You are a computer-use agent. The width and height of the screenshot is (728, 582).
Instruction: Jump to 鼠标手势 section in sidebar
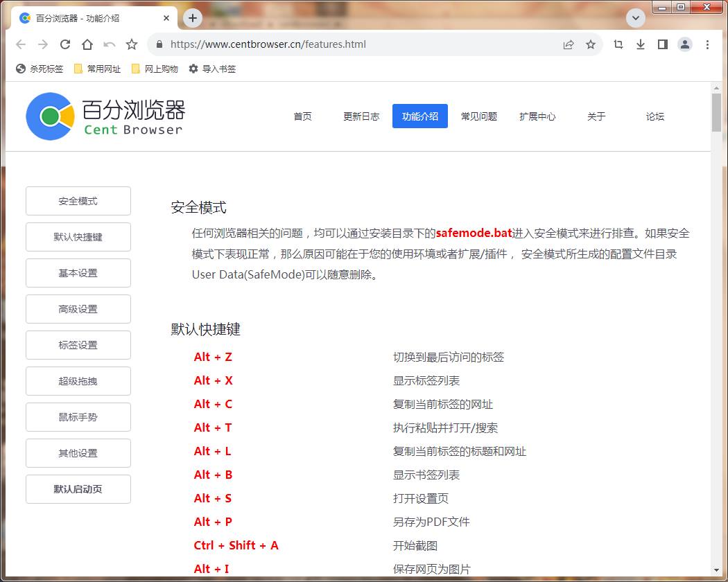coord(78,417)
